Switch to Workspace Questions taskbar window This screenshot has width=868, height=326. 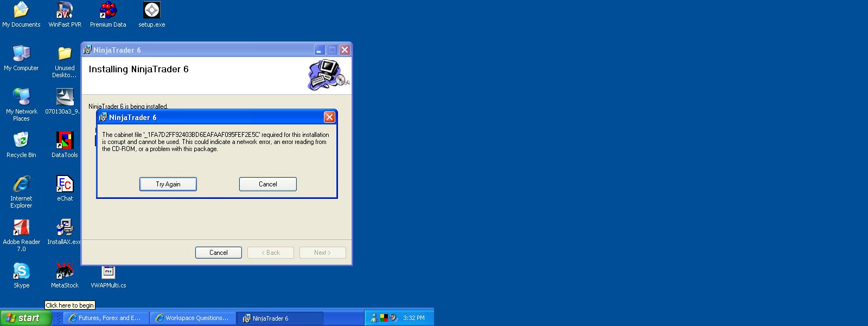point(193,318)
